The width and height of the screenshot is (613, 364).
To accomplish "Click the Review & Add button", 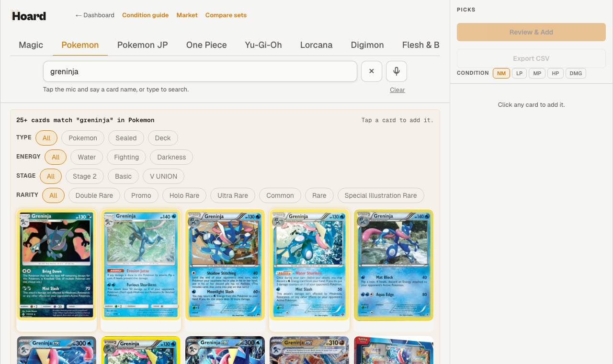I will click(531, 32).
